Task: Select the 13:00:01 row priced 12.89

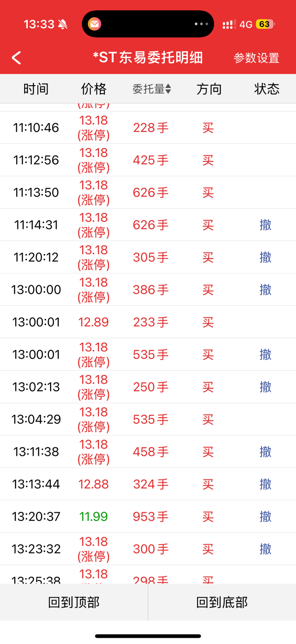Action: pyautogui.click(x=148, y=322)
